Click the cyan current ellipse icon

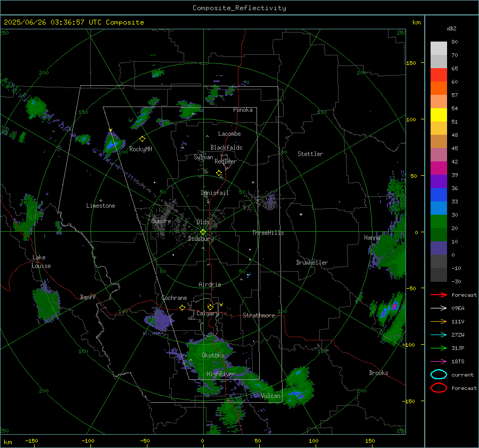[439, 374]
